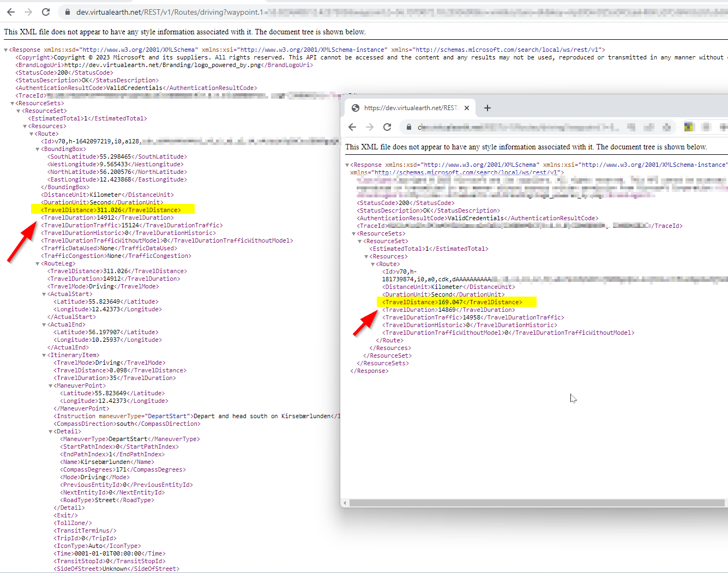Click TravelDurationTraffic 15124 line
The width and height of the screenshot is (728, 573).
click(x=132, y=225)
